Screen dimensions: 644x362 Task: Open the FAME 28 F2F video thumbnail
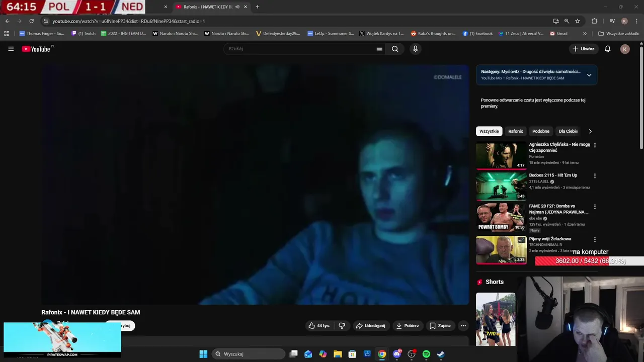pyautogui.click(x=501, y=217)
